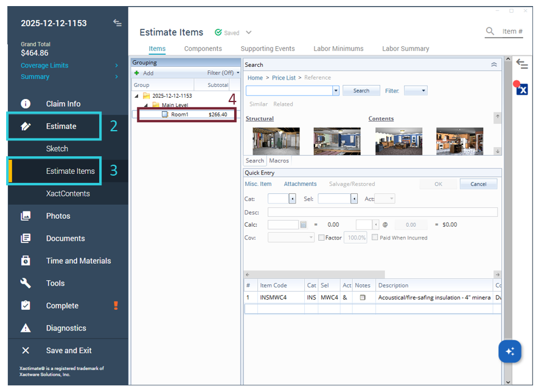The height and width of the screenshot is (392, 539).
Task: Collapse the left navigation sidebar
Action: pos(117,23)
